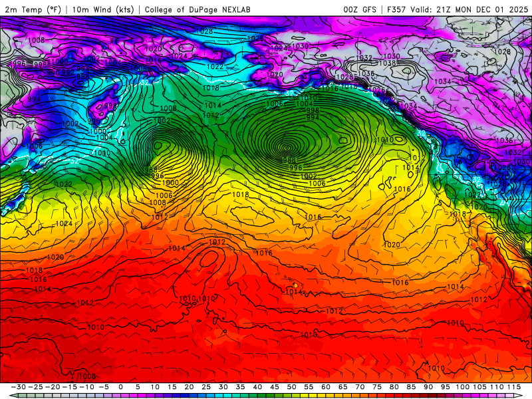Click the '00Z GFS' model run label

pos(360,9)
